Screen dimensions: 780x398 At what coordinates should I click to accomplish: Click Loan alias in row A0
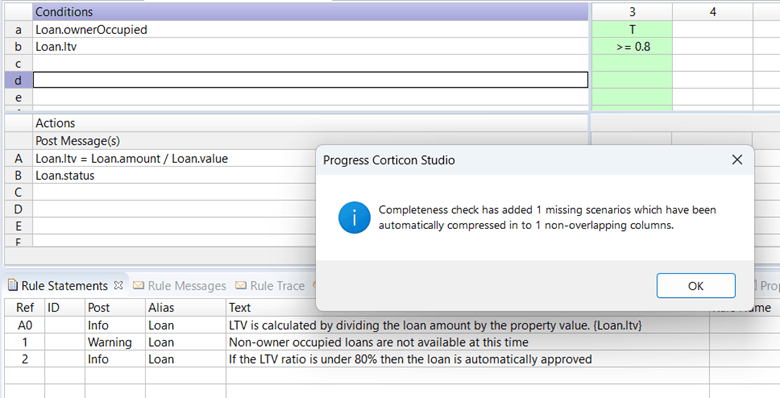click(186, 325)
